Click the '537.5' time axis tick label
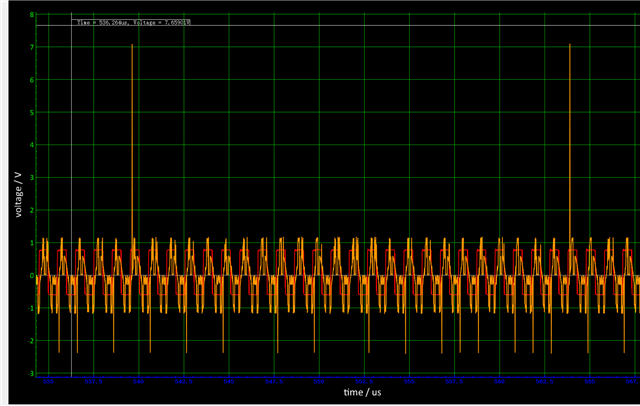The image size is (640, 406). pyautogui.click(x=93, y=382)
